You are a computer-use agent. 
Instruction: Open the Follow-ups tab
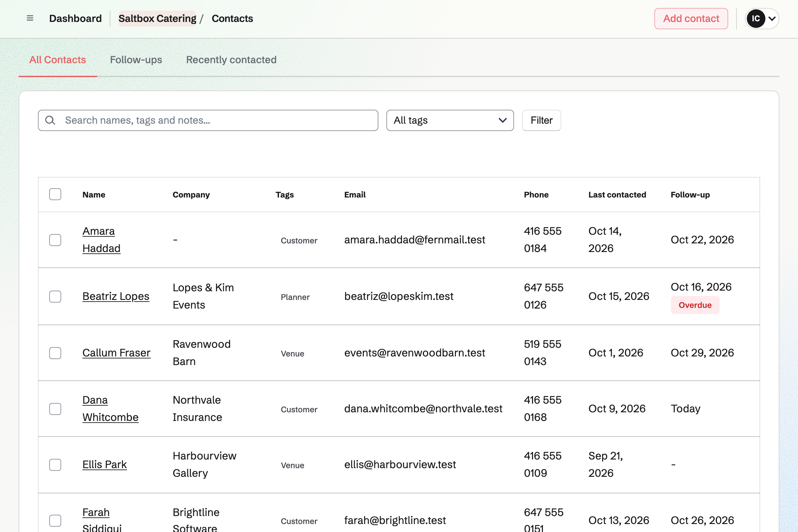tap(136, 60)
